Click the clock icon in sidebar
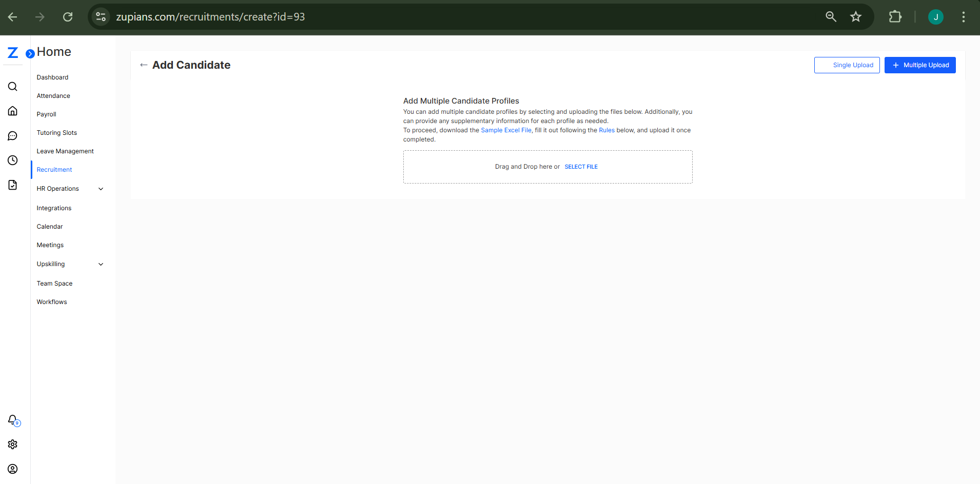Screen dimensions: 980x484 [x=13, y=160]
